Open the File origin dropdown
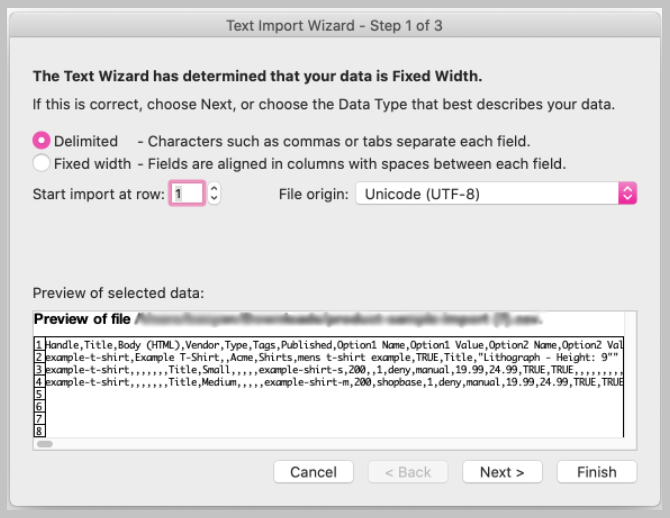670x518 pixels. (x=496, y=194)
